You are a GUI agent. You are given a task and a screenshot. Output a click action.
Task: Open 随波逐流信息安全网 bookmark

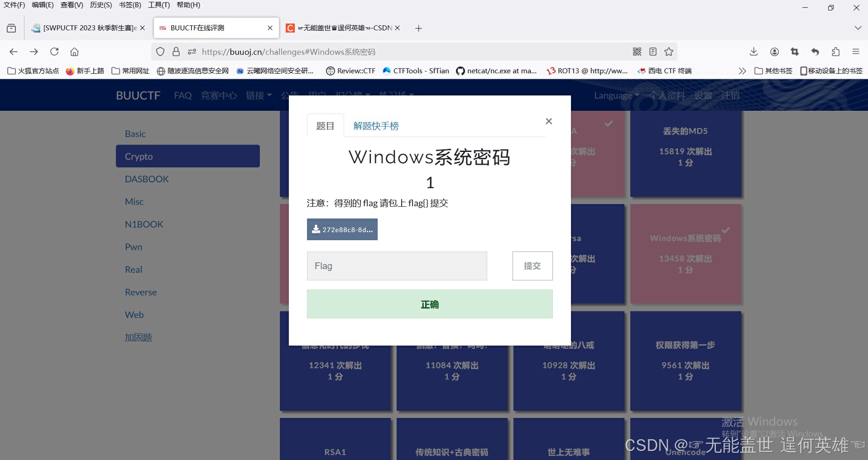tap(192, 71)
